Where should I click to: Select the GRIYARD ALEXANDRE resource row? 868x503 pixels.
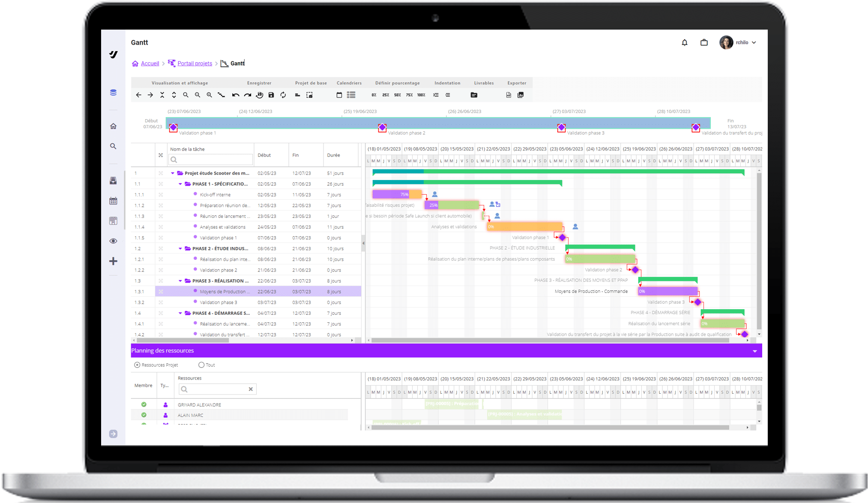[x=240, y=404]
